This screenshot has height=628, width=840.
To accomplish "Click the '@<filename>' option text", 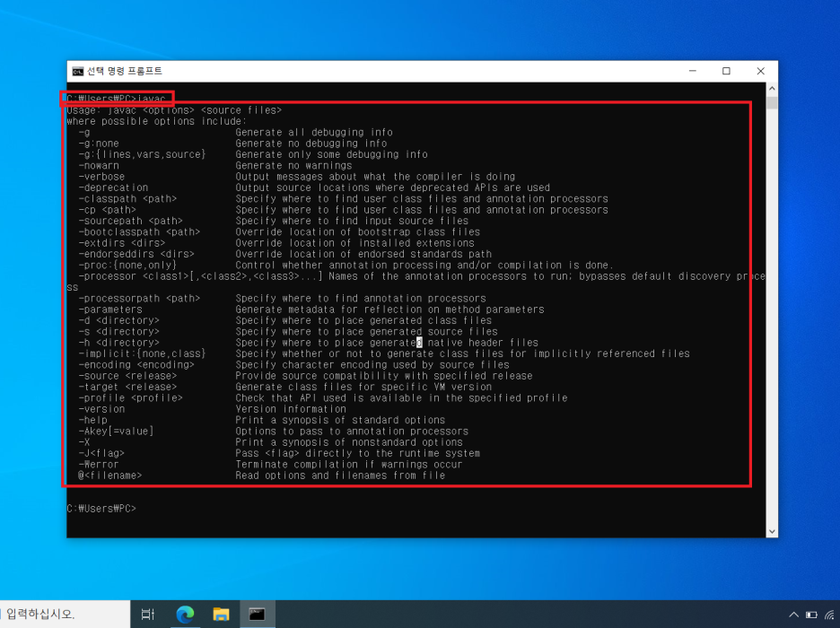I will [110, 475].
